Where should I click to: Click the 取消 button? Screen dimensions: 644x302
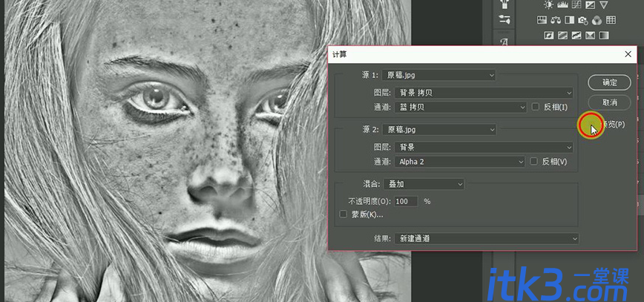610,102
